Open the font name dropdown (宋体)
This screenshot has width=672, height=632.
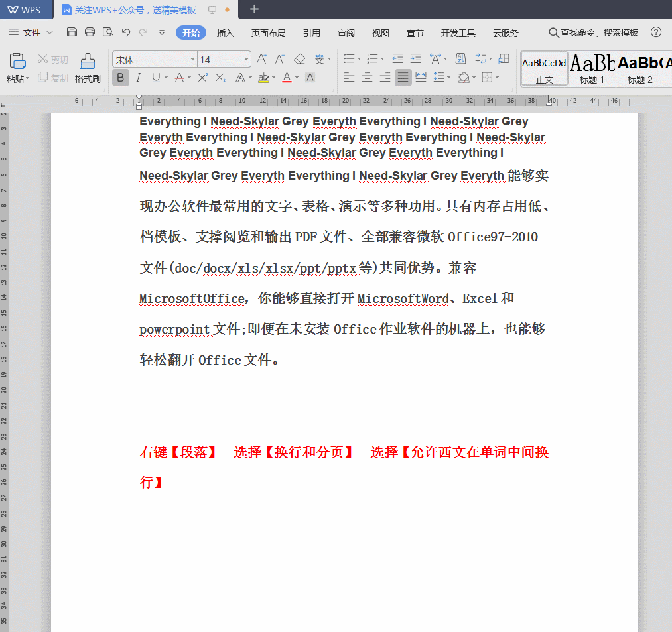pos(192,60)
